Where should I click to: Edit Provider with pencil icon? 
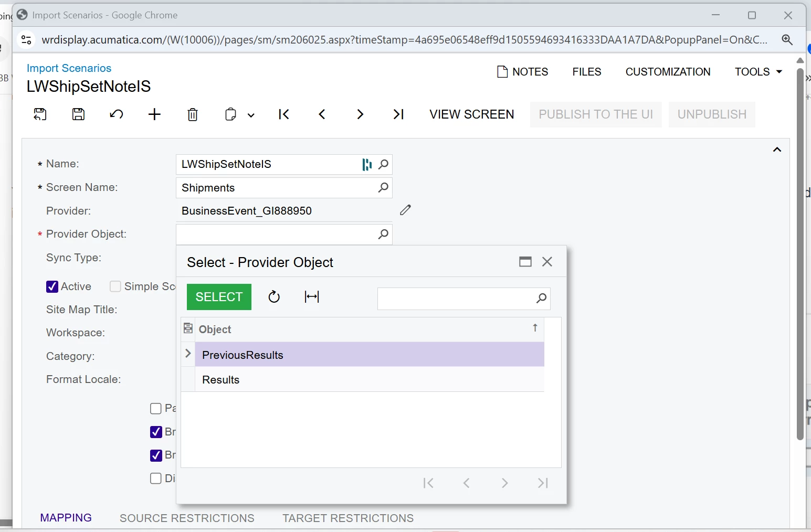point(405,210)
